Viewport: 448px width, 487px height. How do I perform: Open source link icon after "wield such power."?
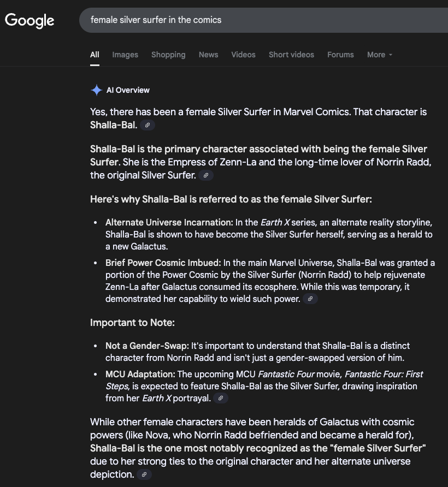310,299
